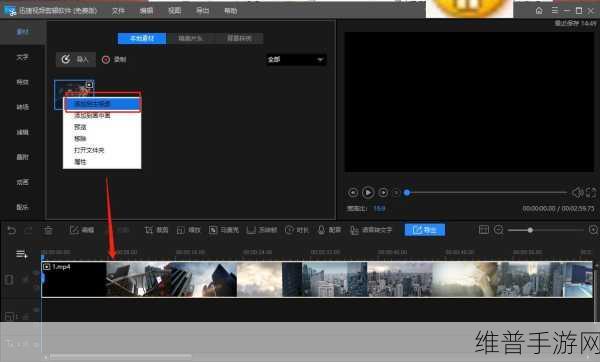The image size is (600, 362).
Task: Click the timeline zoom out magnifier icon
Action: pyautogui.click(x=499, y=230)
